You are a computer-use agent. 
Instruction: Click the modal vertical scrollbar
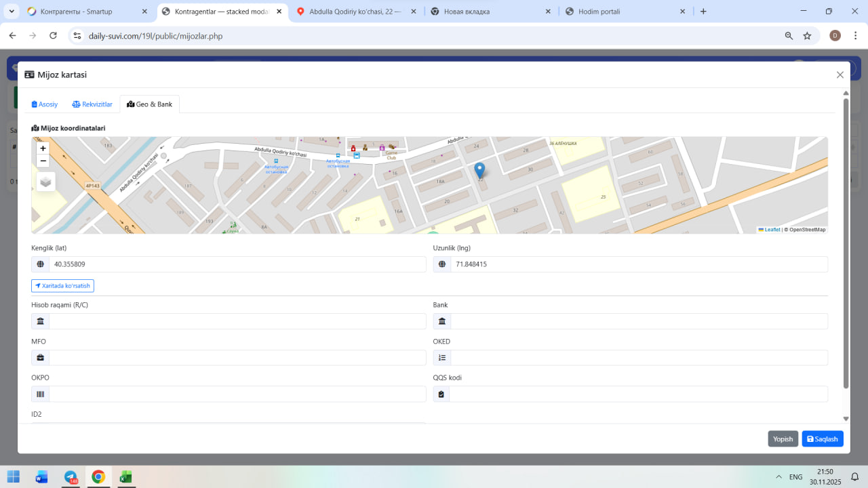click(x=846, y=244)
